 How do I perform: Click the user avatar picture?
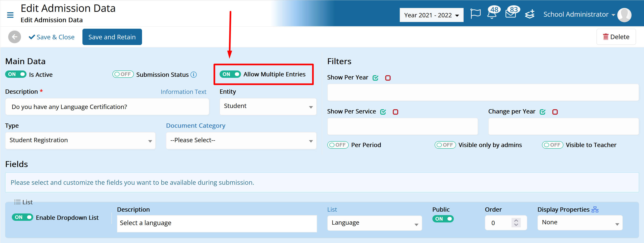(624, 15)
